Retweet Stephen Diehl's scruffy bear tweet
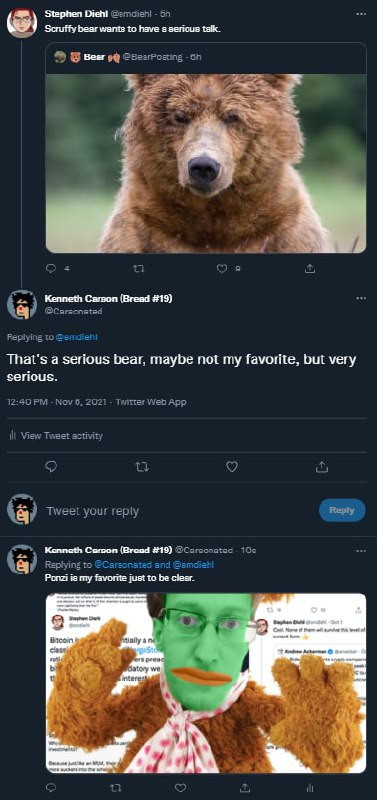Image resolution: width=377 pixels, height=800 pixels. [138, 268]
